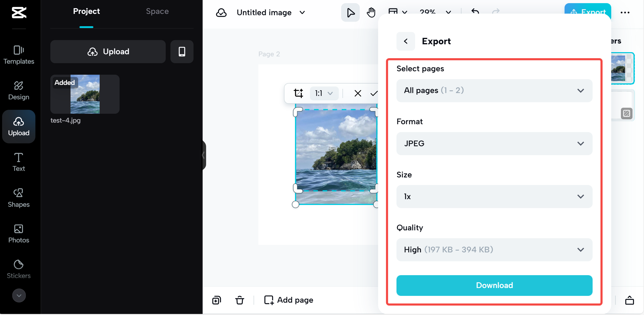Click the Export back arrow
Screen dimensions: 644x315
[406, 41]
